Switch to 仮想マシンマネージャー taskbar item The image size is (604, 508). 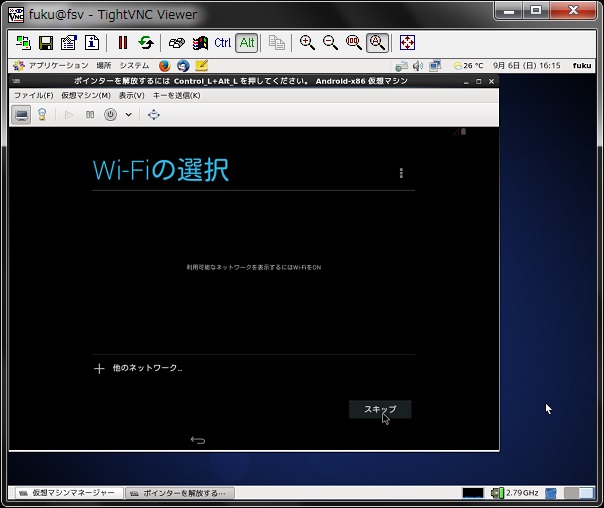click(x=69, y=493)
